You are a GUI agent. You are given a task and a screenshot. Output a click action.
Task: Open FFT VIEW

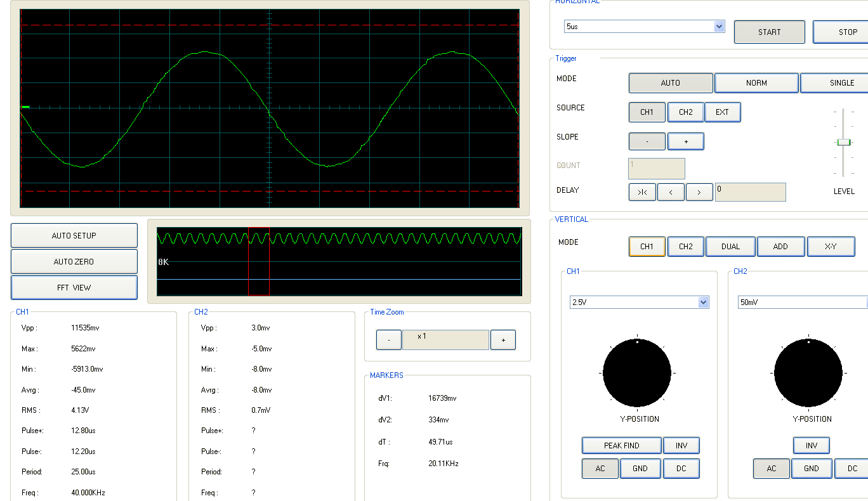tap(74, 288)
